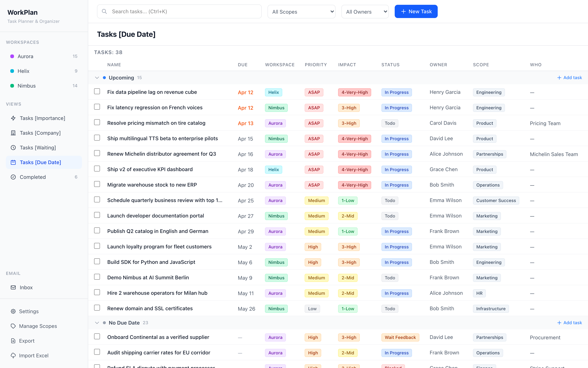Open the Tasks [Waiting] view
Image resolution: width=588 pixels, height=368 pixels.
(44, 148)
